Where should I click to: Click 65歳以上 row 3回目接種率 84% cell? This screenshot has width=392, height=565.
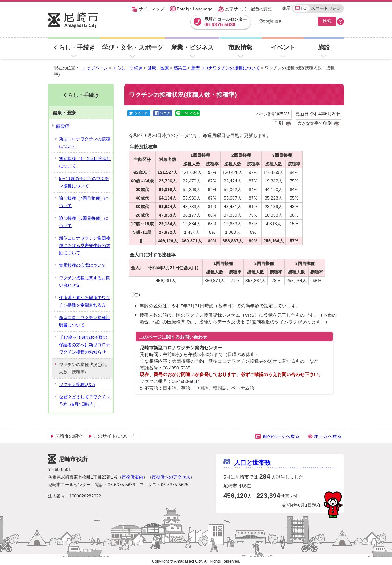pos(294,172)
